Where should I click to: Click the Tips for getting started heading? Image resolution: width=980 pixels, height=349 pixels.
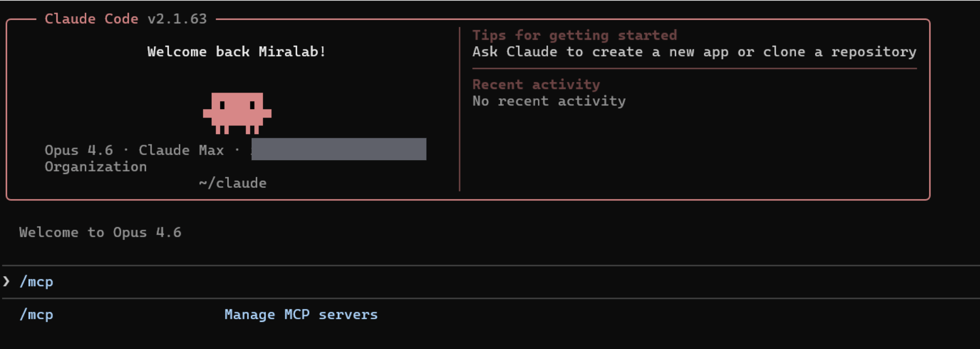tap(575, 35)
